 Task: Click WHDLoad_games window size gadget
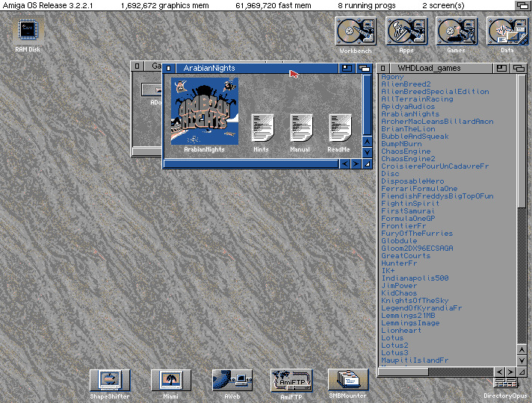pyautogui.click(x=522, y=372)
